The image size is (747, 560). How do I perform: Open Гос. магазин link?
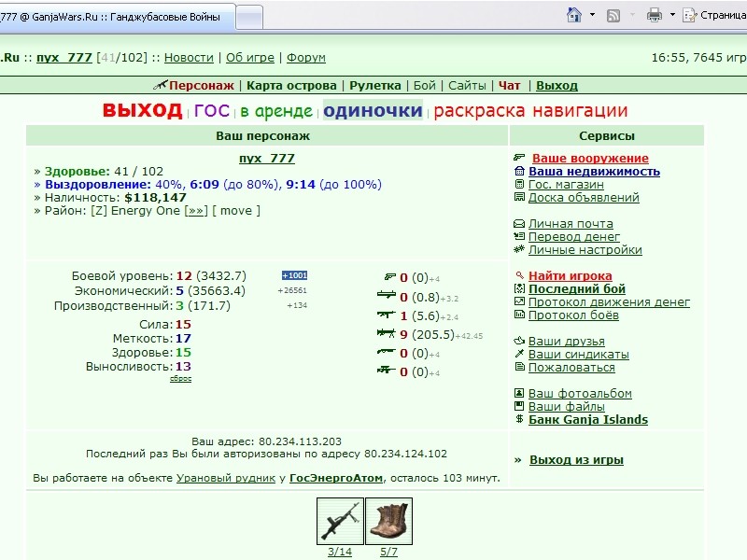tap(566, 184)
